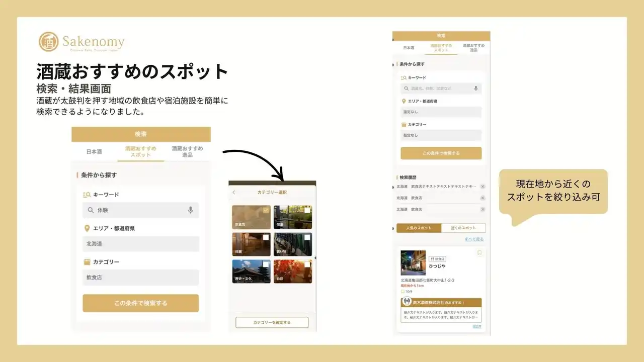Image resolution: width=644 pixels, height=362 pixels.
Task: Delete the last search history entry
Action: [x=482, y=209]
